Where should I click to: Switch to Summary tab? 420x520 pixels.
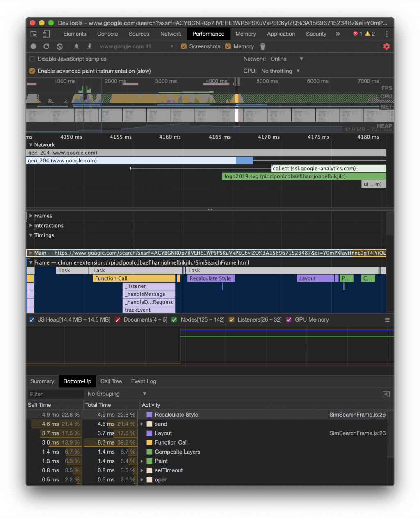(x=42, y=381)
